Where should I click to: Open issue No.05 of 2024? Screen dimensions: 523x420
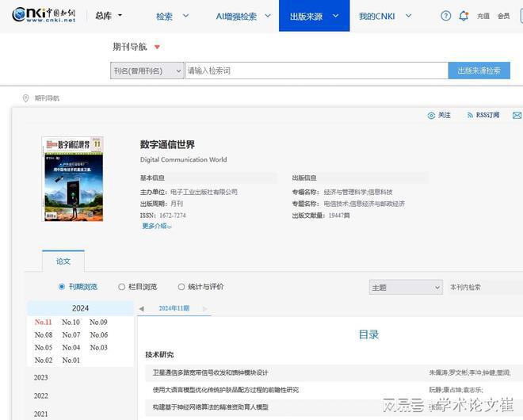[44, 348]
